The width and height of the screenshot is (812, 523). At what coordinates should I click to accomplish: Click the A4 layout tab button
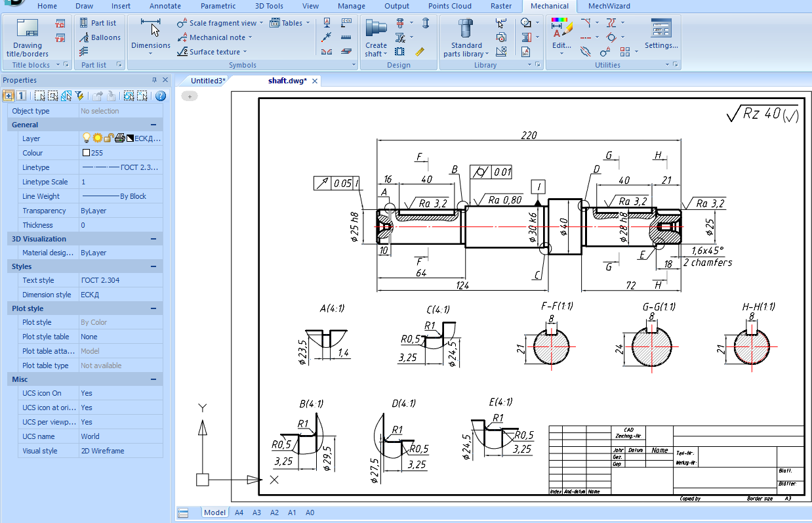pyautogui.click(x=239, y=513)
